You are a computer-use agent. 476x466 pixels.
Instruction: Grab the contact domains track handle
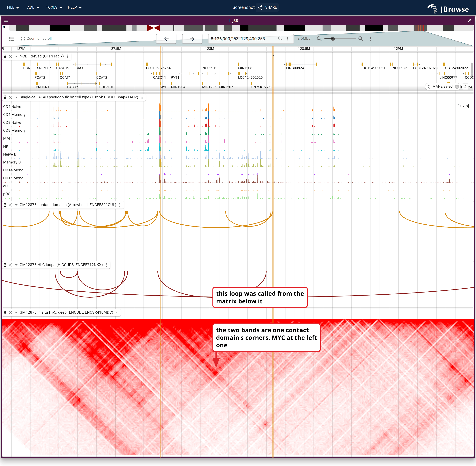click(5, 205)
